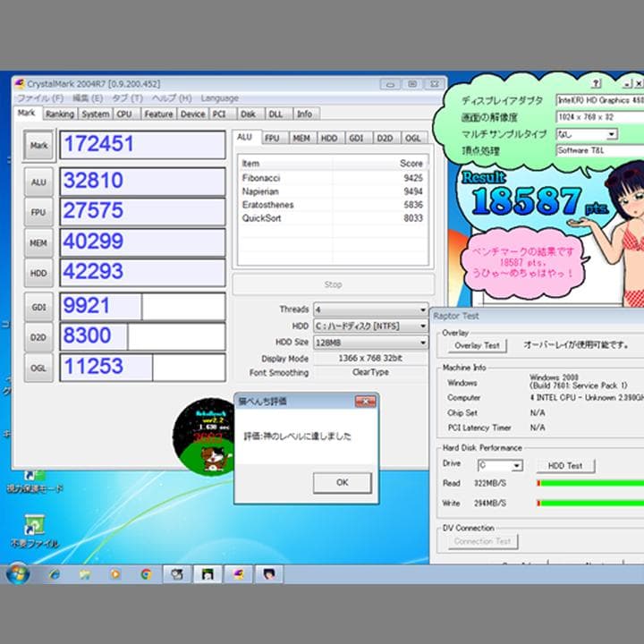This screenshot has height=644, width=644.
Task: Open the Threads dropdown
Action: coord(370,309)
